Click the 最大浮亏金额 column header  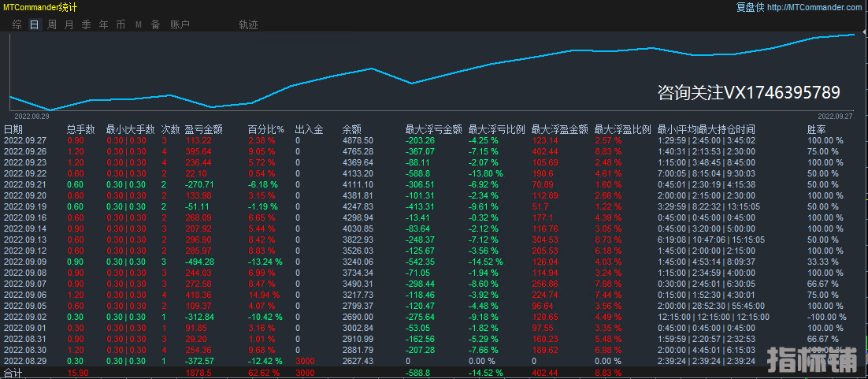click(434, 130)
